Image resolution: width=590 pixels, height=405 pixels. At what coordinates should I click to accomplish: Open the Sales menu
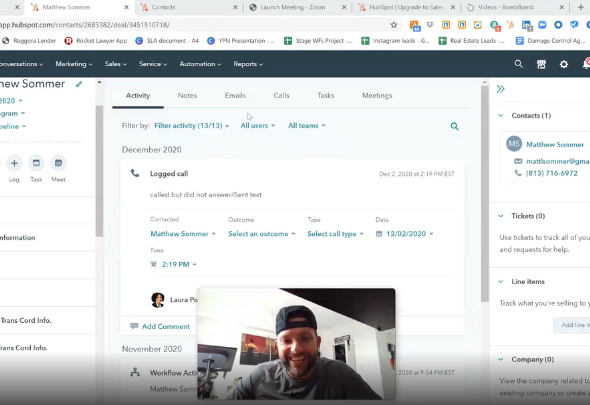click(116, 64)
